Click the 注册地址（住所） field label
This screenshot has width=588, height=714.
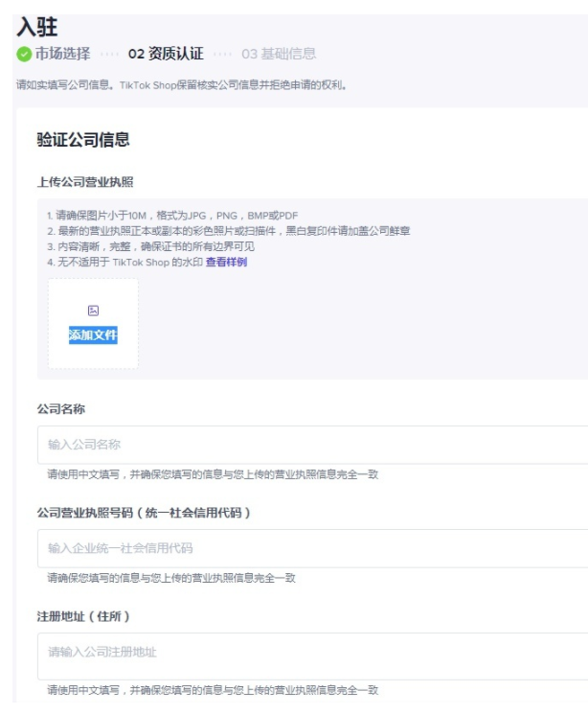(82, 616)
